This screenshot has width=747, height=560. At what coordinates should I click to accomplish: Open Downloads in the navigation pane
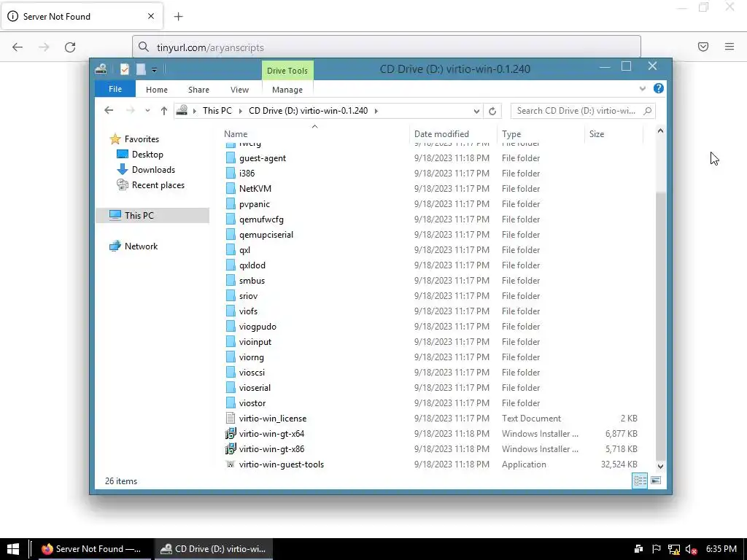click(153, 169)
